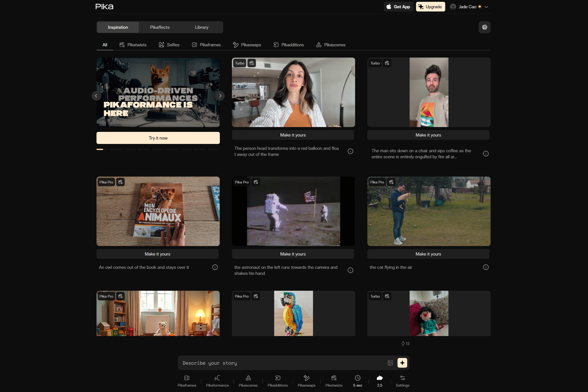
Task: Click Pikatwists icon on the LEGO parrot card
Action: 256,296
